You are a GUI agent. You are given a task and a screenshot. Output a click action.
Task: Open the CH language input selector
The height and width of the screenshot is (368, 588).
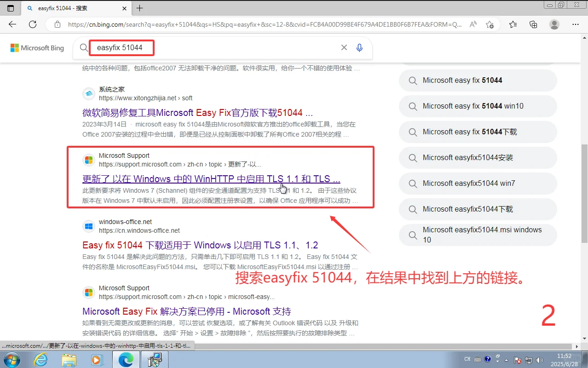click(467, 359)
